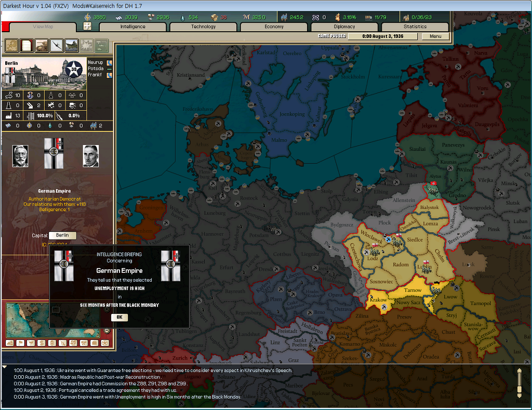This screenshot has width=532, height=410.
Task: Click the naval base anchor icon
Action: [x=30, y=96]
